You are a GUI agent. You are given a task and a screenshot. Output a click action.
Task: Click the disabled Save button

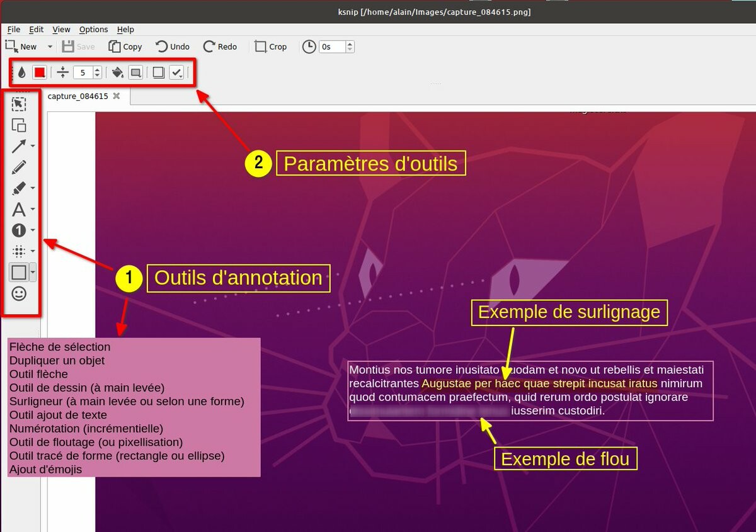78,47
